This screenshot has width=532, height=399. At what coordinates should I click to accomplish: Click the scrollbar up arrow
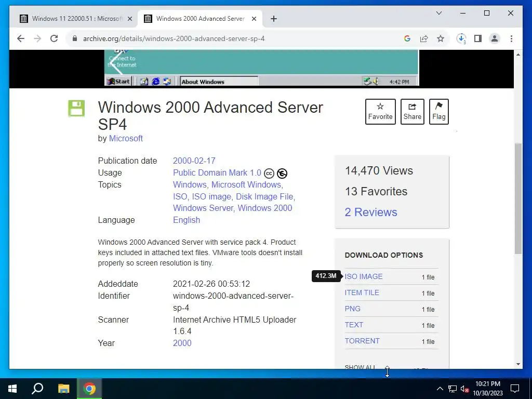coord(518,55)
